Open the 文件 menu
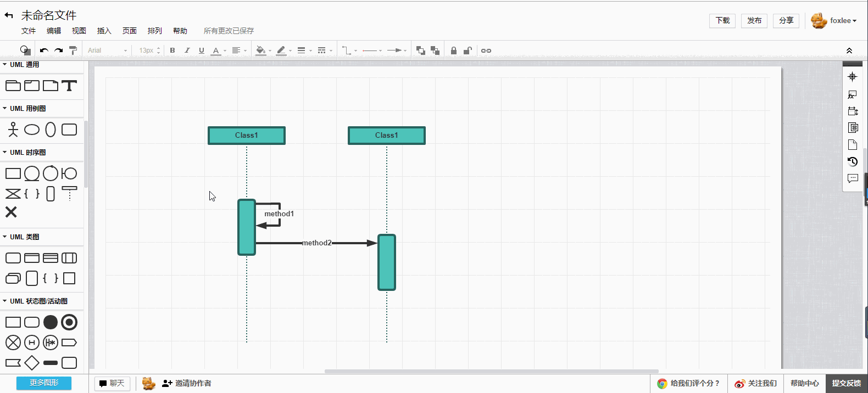 click(29, 31)
